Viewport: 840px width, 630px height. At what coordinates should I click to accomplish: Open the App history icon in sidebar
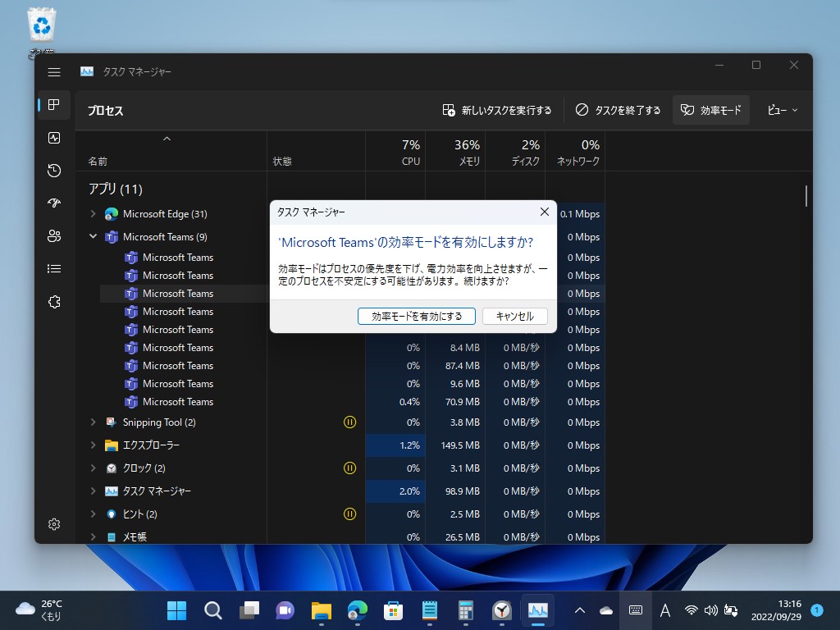click(x=54, y=171)
